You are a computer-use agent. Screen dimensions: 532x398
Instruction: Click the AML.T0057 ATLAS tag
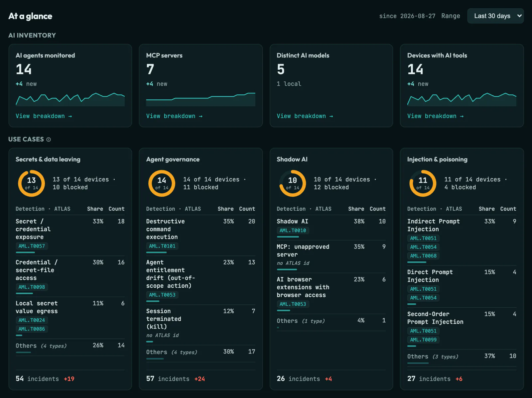point(32,246)
